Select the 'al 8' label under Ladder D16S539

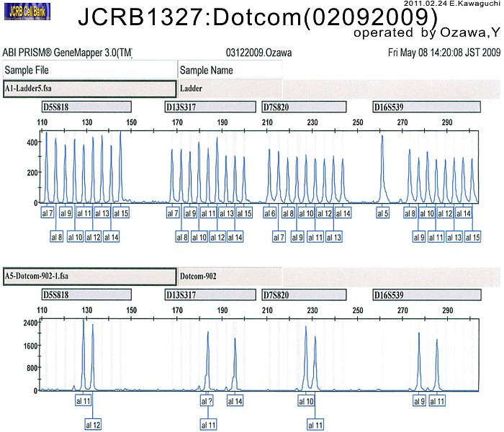tap(410, 213)
